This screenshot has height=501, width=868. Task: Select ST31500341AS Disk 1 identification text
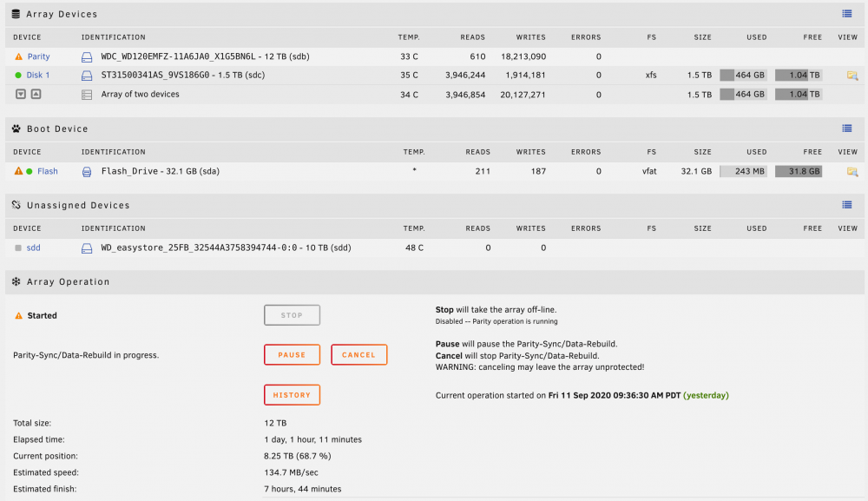tap(182, 76)
